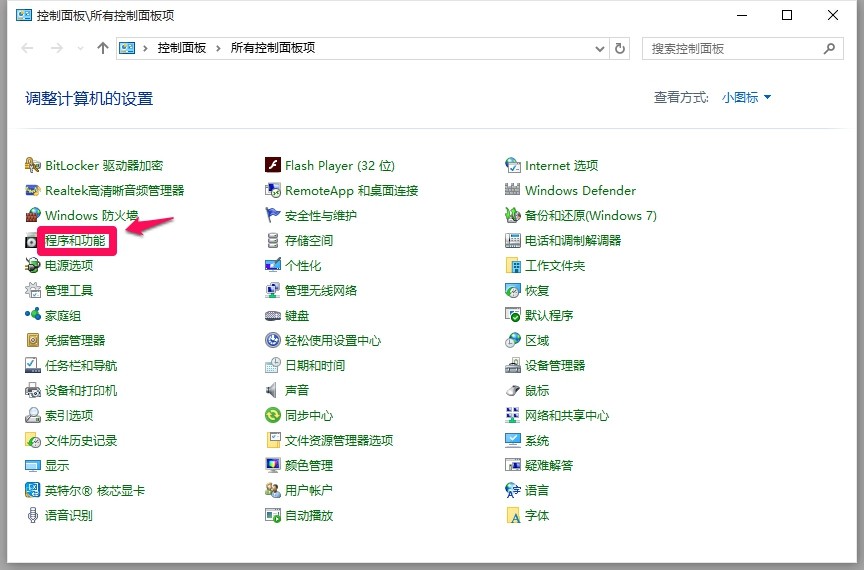Screen dimensions: 864x570
Task: Open the 声音 speaker icon
Action: pos(272,390)
